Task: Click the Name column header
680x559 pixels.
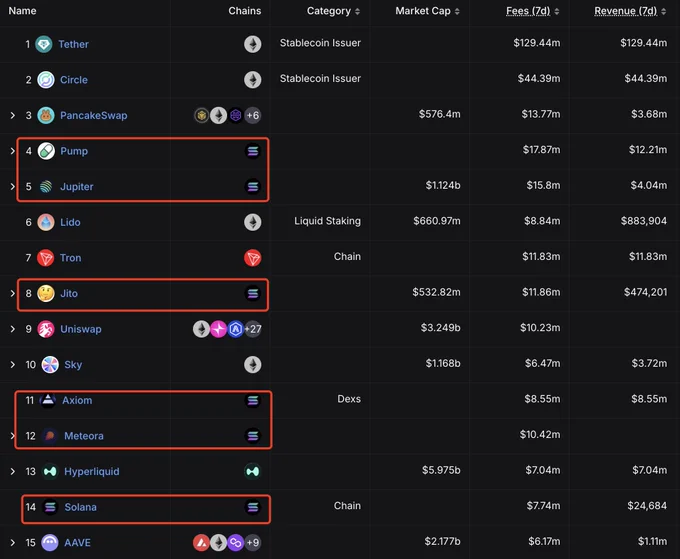Action: coord(23,11)
